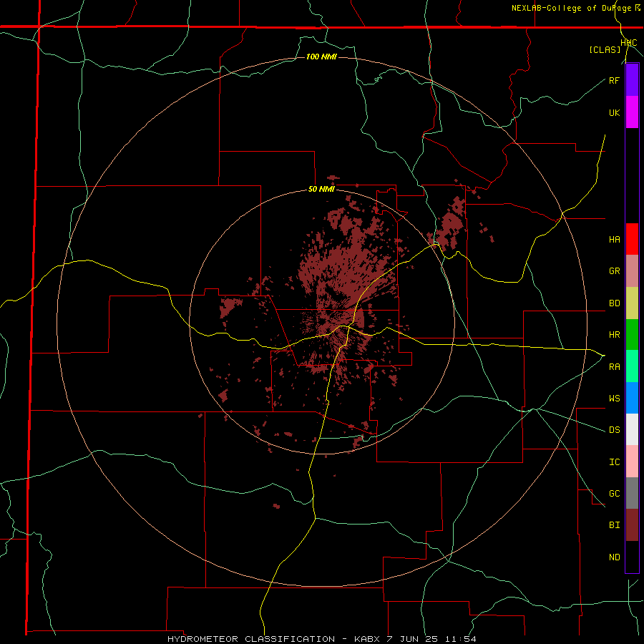Click the HHC label above legend
644x644 pixels.
(x=628, y=43)
